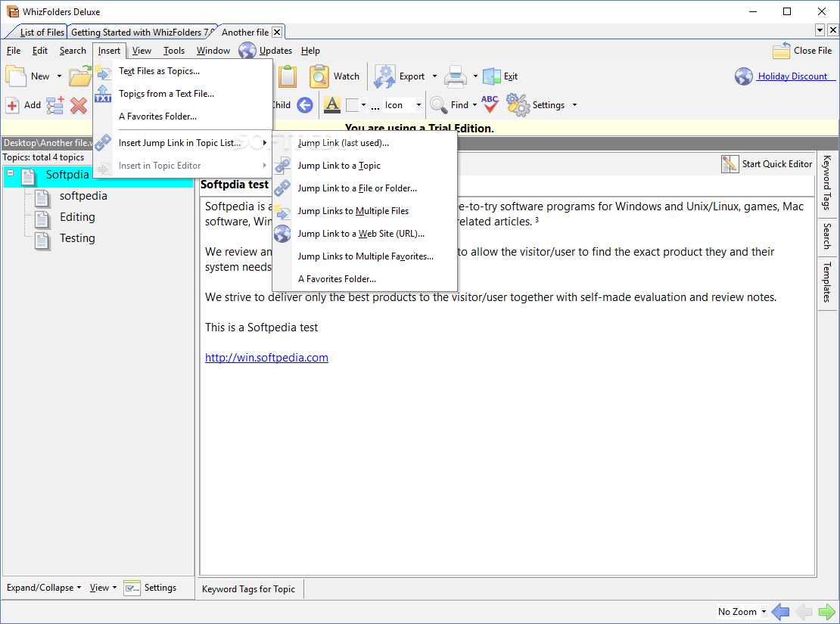Open the Find dropdown arrow
840x624 pixels.
click(x=474, y=105)
